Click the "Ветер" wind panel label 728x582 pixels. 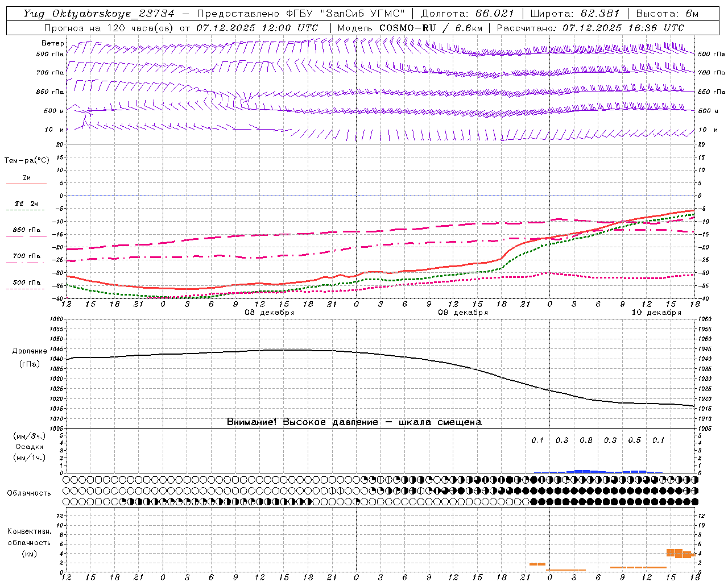coord(53,43)
